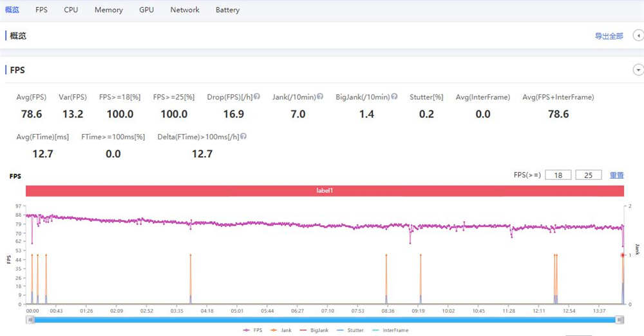Click the Avg(FTime)[ms] value 12.7

43,153
